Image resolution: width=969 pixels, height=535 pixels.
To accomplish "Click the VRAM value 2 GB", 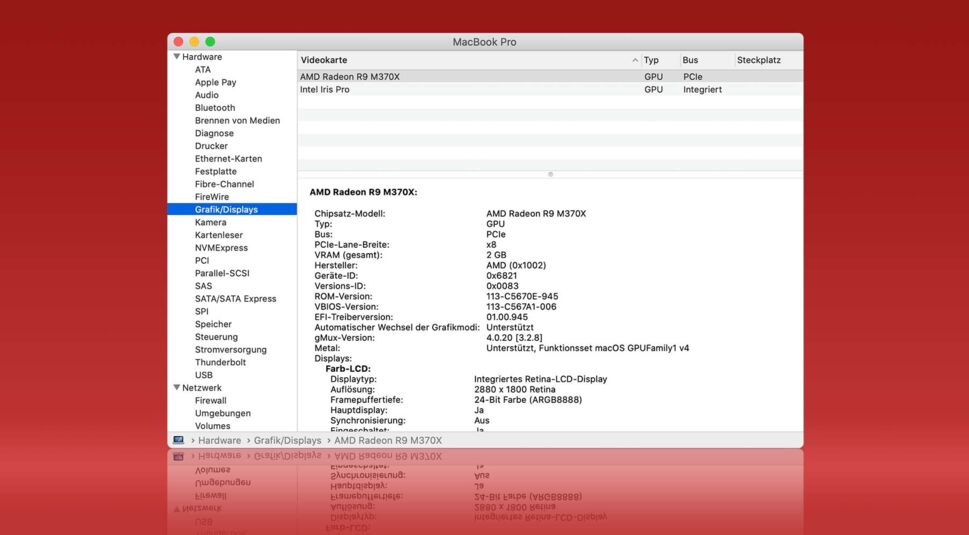I will coord(496,255).
